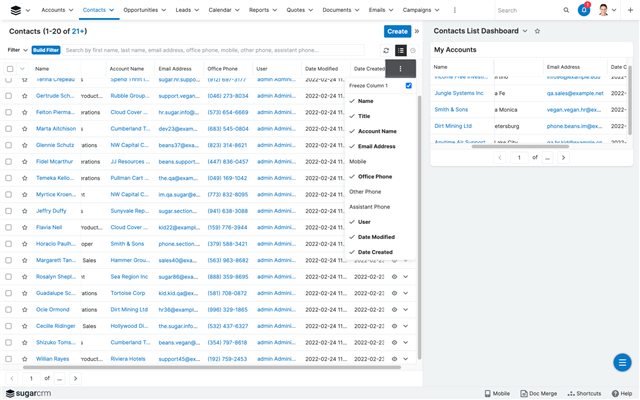The image size is (640, 400).
Task: Enable the Mobile column in menu
Action: click(358, 161)
